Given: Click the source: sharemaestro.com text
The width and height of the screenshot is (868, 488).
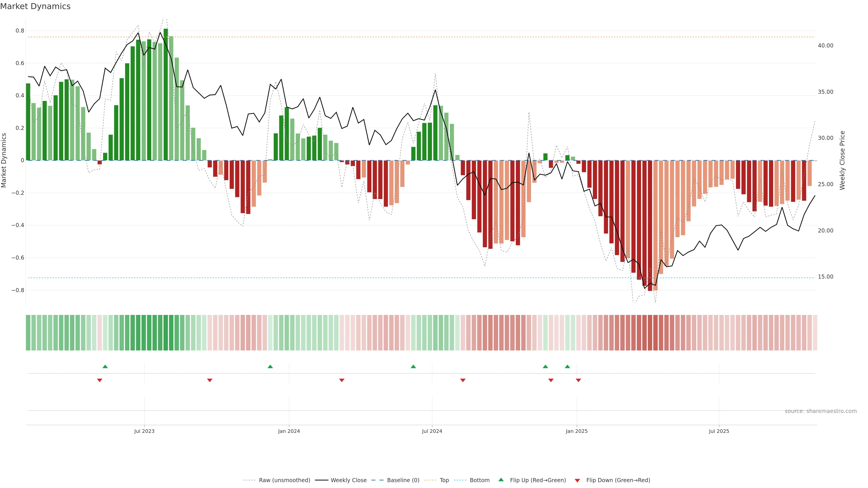Looking at the screenshot, I should coord(821,411).
